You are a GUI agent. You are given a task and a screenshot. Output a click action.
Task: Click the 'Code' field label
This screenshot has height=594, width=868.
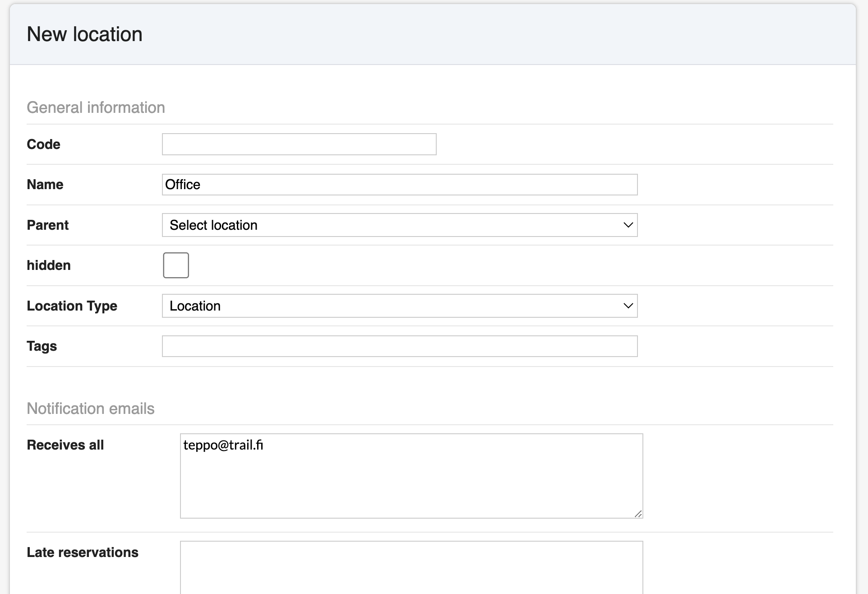(x=43, y=144)
